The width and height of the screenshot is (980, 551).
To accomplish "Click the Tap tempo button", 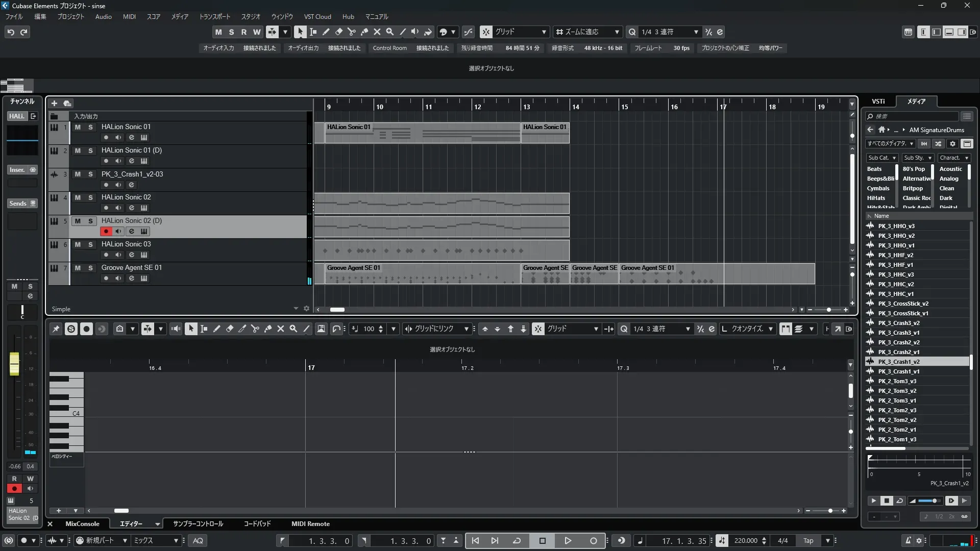I will coord(808,541).
